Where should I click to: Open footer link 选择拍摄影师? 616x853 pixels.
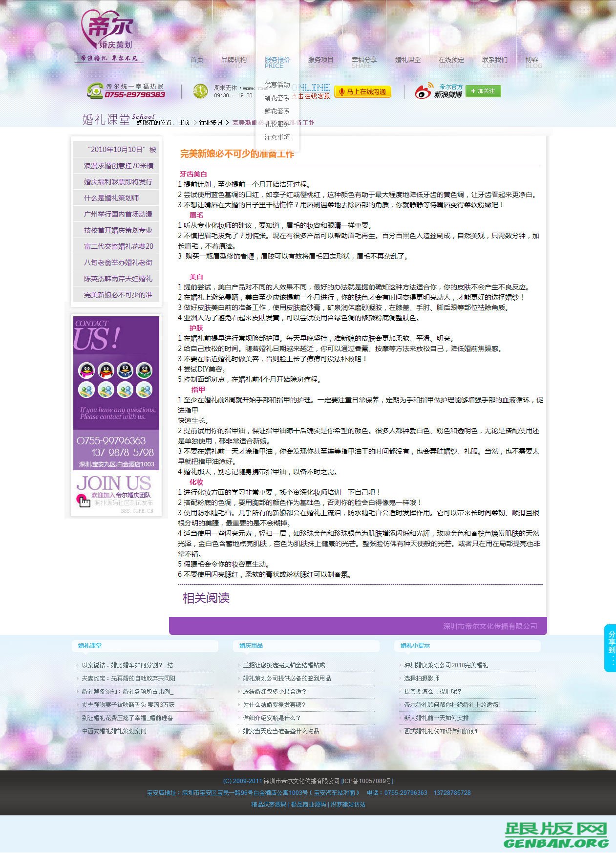pyautogui.click(x=422, y=678)
